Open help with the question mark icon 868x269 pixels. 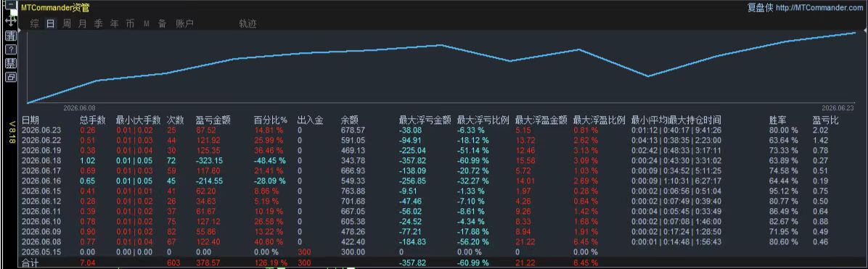[x=10, y=50]
